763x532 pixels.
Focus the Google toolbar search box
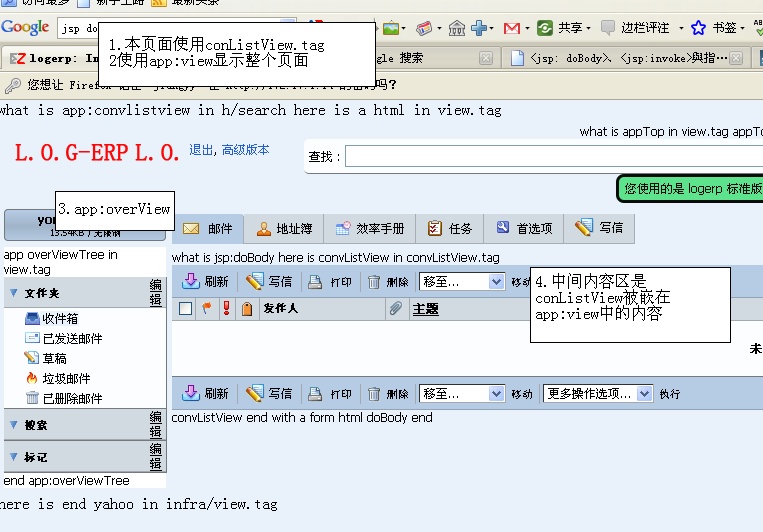click(78, 28)
